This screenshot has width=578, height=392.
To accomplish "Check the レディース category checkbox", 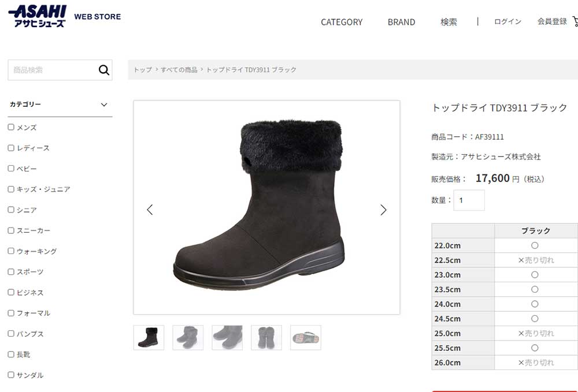I will pyautogui.click(x=11, y=148).
